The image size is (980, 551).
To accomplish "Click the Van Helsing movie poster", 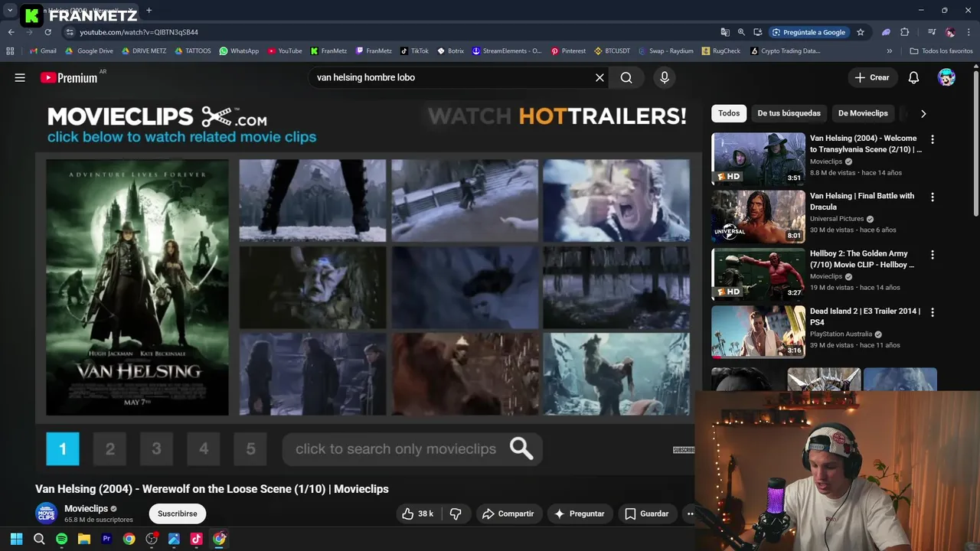I will [x=137, y=288].
